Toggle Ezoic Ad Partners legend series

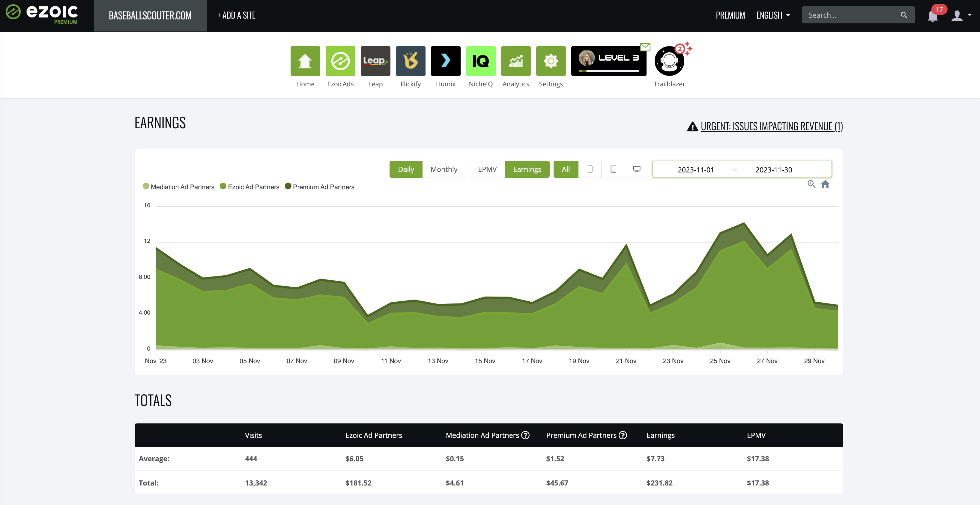pos(249,187)
